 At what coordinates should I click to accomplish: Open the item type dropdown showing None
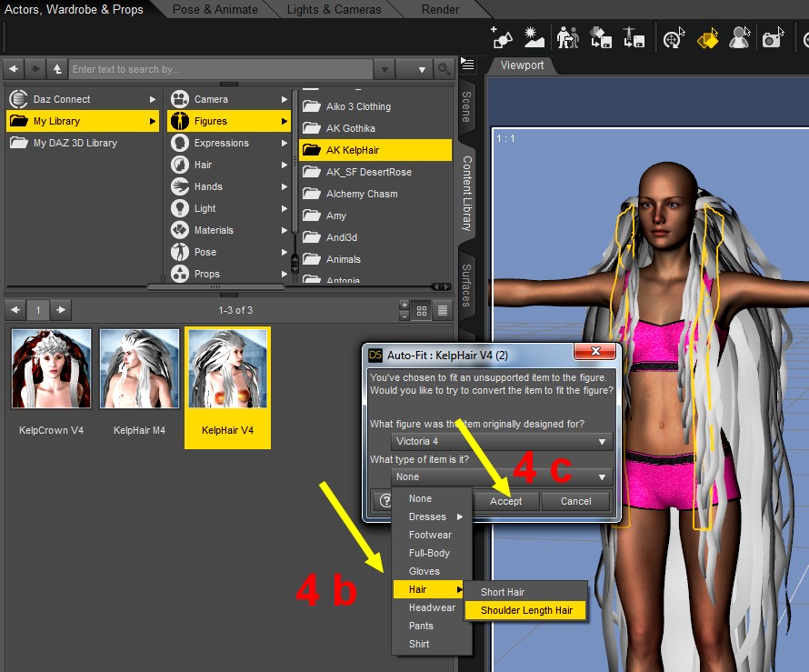point(502,476)
